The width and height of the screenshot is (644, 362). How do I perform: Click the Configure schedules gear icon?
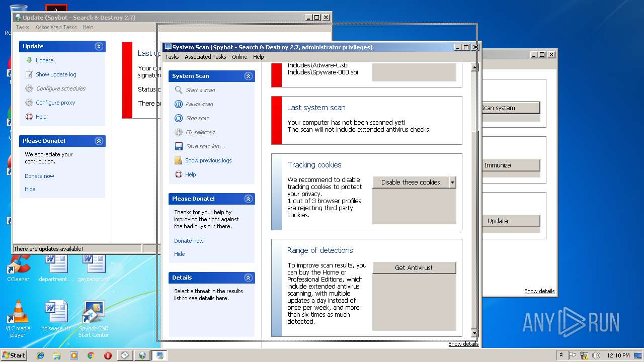tap(29, 88)
